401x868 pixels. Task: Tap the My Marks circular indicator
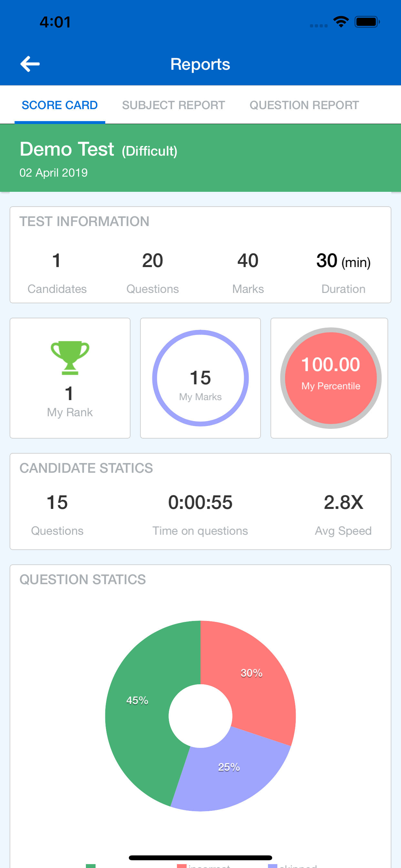click(200, 378)
